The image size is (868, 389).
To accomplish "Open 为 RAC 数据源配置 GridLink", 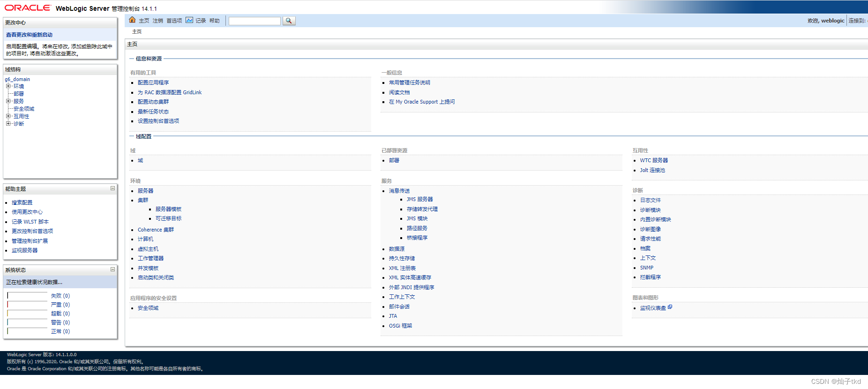I will pyautogui.click(x=170, y=92).
